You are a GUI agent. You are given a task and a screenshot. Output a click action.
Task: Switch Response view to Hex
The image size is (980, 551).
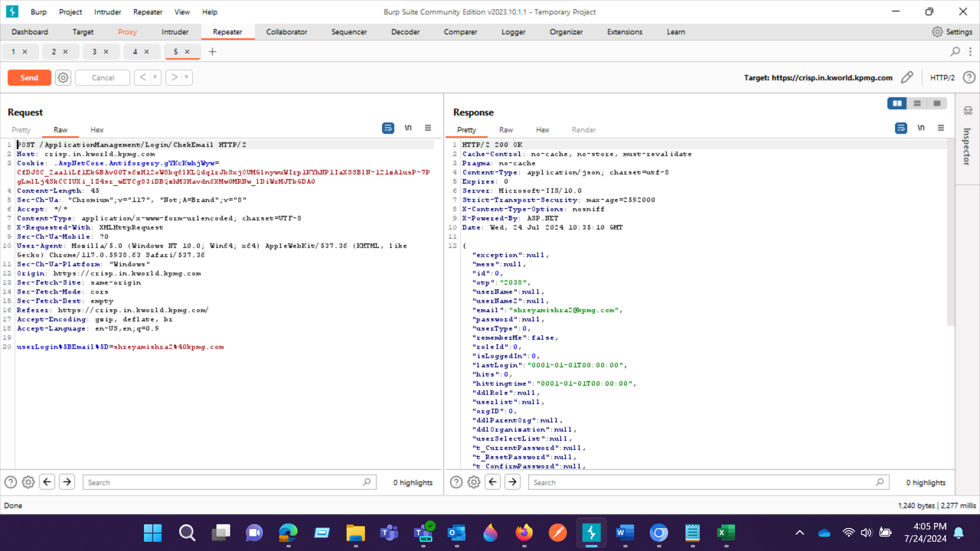543,130
